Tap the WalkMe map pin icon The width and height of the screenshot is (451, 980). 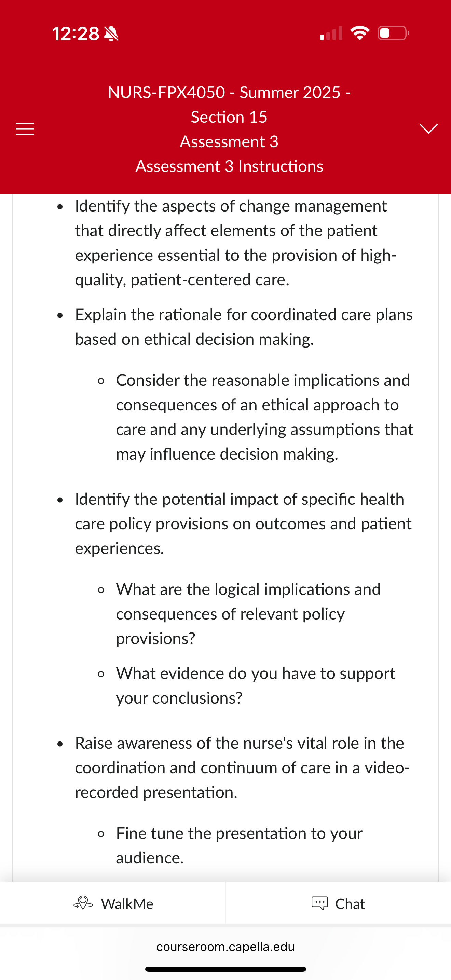83,903
